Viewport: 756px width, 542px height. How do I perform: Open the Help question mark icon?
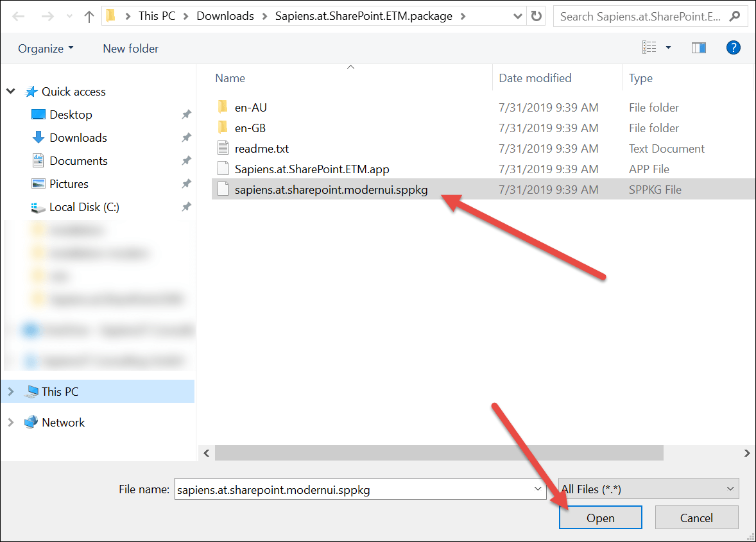point(733,48)
